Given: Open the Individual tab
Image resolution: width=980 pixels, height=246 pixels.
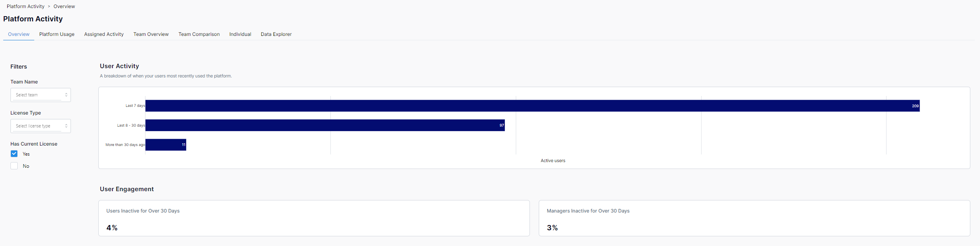Looking at the screenshot, I should coord(240,34).
